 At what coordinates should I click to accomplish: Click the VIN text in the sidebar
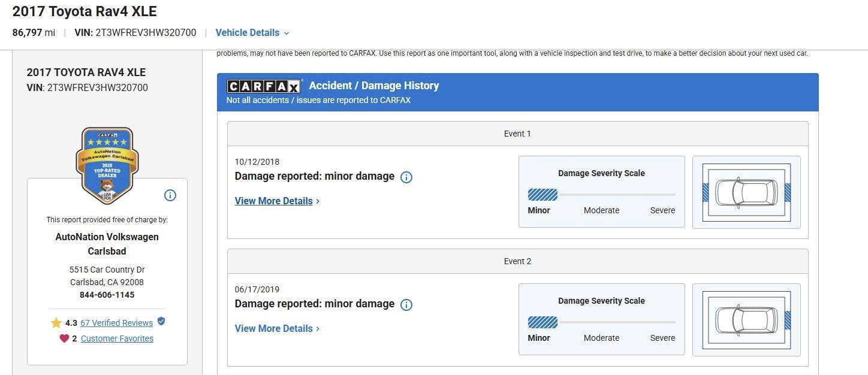pyautogui.click(x=88, y=88)
